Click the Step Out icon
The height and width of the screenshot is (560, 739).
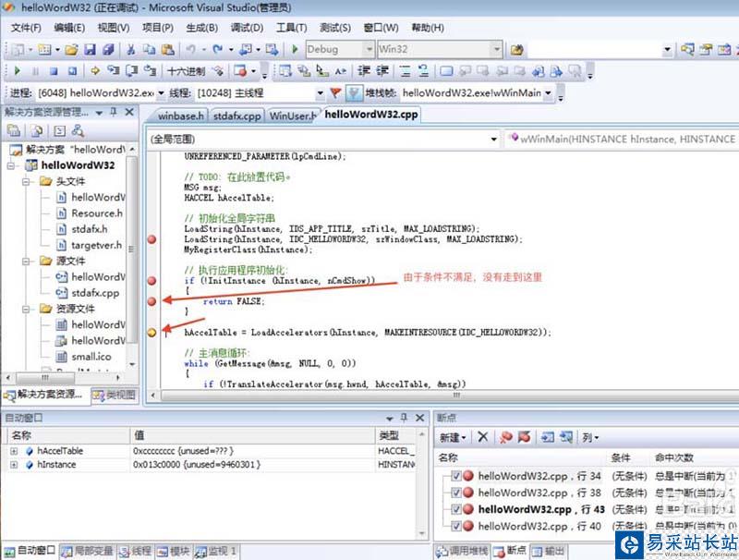click(x=150, y=71)
